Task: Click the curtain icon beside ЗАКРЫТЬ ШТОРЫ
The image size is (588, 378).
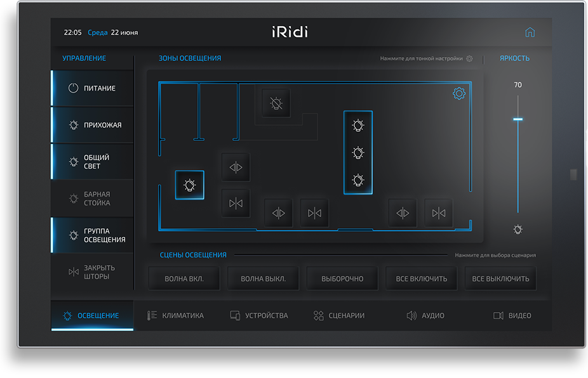Action: pyautogui.click(x=74, y=271)
